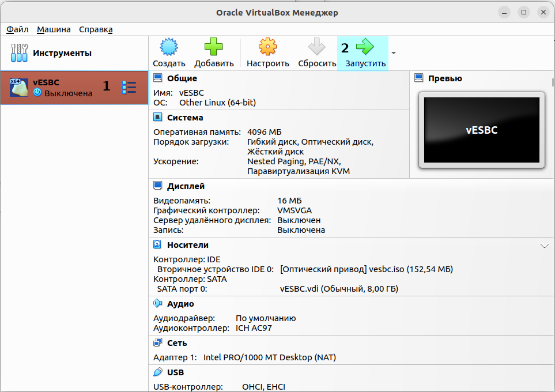This screenshot has height=392, width=555.
Task: Click the Контроллер: IDE line
Action: (187, 259)
